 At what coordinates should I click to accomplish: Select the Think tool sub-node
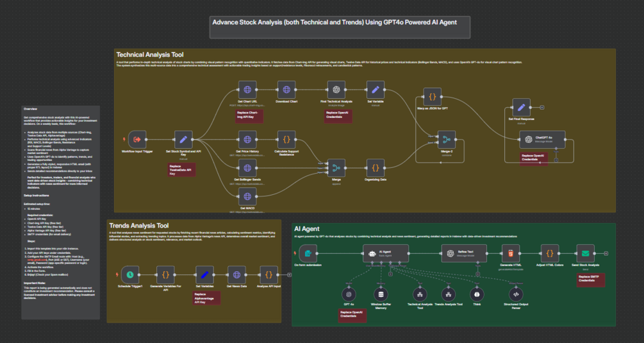(x=477, y=294)
